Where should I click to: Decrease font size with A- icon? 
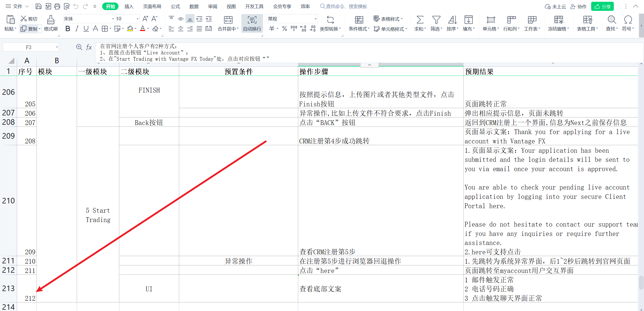point(155,19)
